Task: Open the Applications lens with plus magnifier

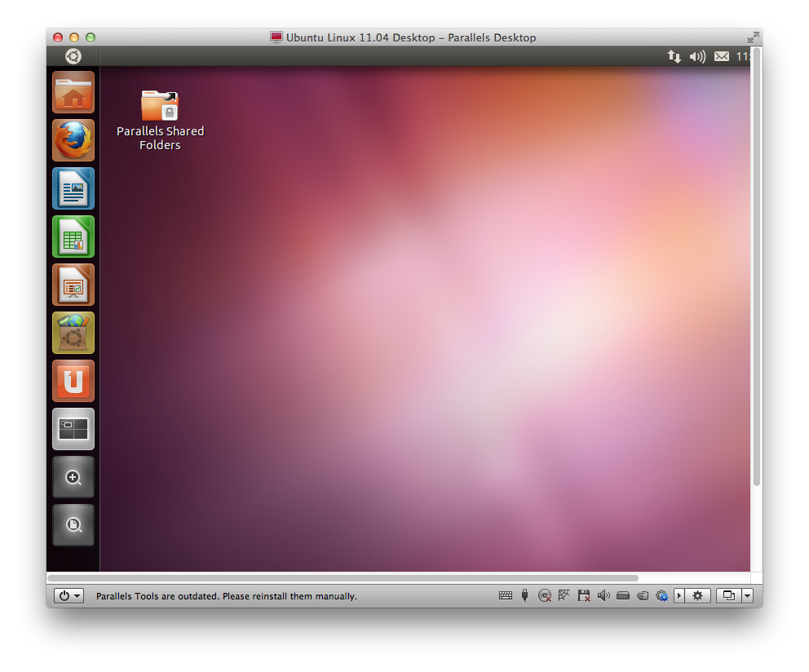Action: coord(73,477)
